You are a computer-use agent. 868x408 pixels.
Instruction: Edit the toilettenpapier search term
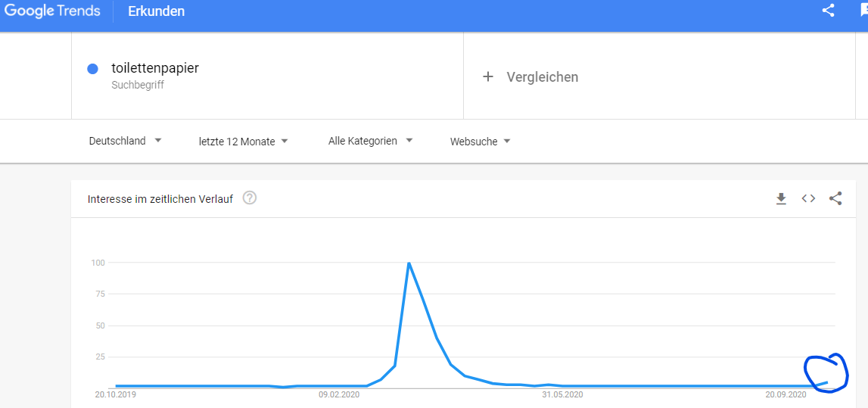point(155,69)
